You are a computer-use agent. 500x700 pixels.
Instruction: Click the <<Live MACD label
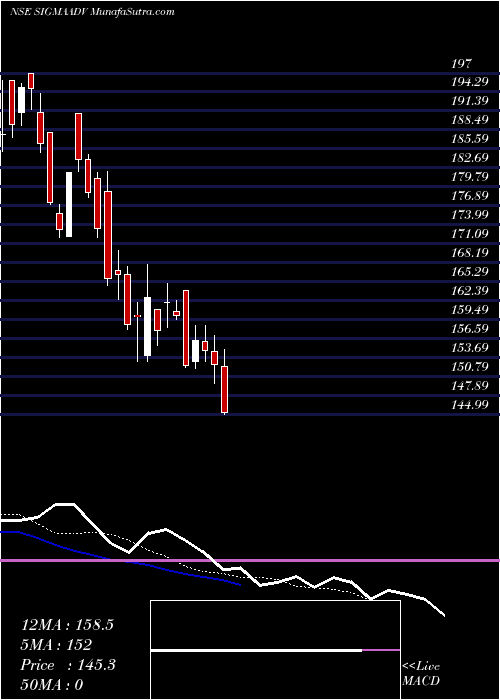click(421, 674)
